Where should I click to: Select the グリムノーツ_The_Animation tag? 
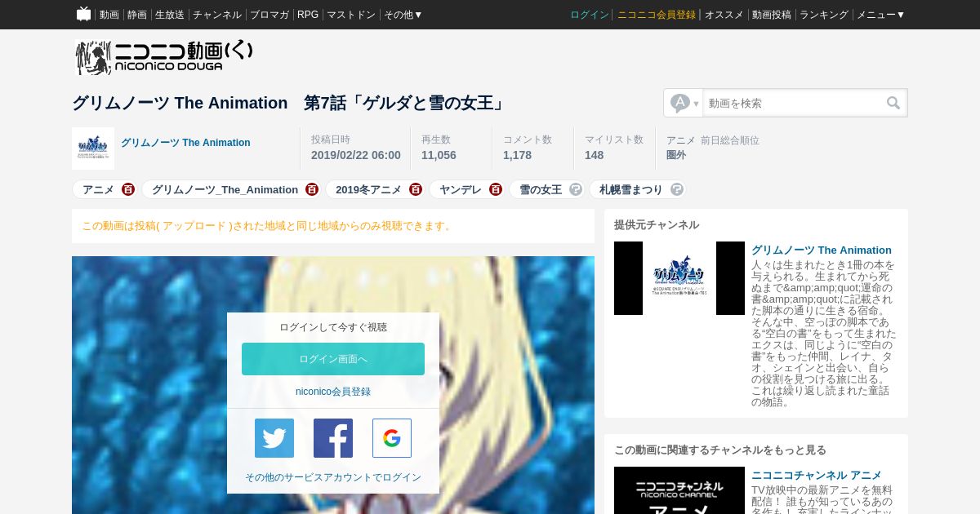click(x=225, y=189)
